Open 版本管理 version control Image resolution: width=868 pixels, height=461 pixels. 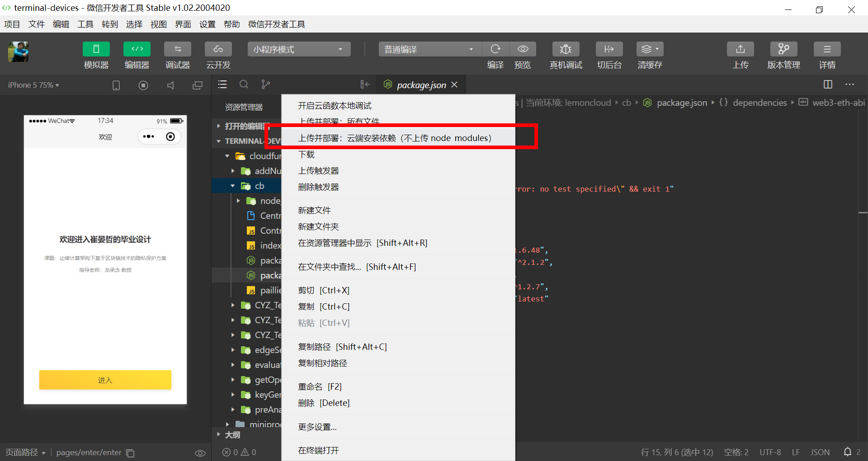tap(784, 49)
